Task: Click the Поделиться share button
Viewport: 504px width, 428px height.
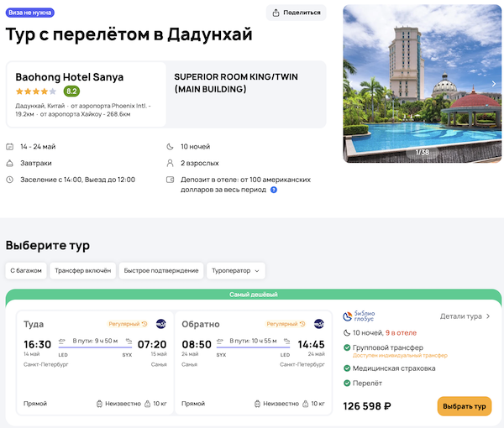Action: pyautogui.click(x=296, y=13)
